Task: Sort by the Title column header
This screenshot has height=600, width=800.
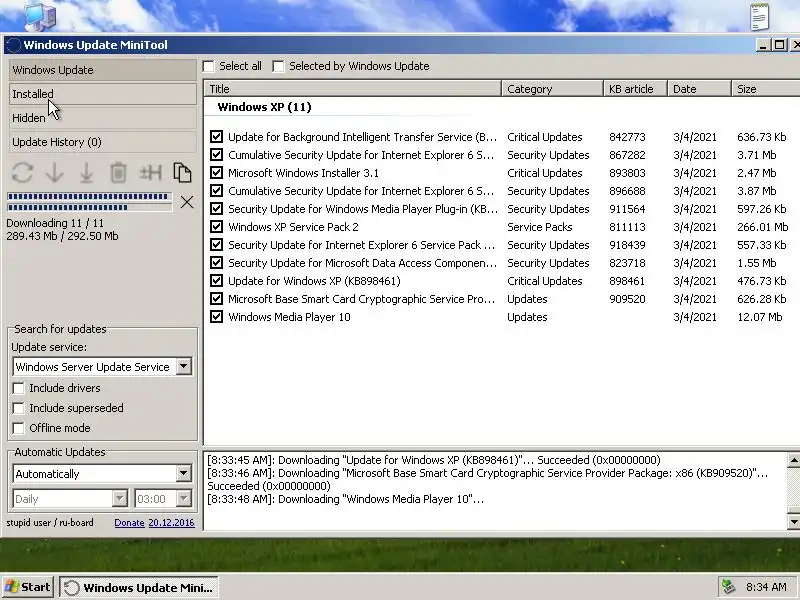Action: (353, 89)
